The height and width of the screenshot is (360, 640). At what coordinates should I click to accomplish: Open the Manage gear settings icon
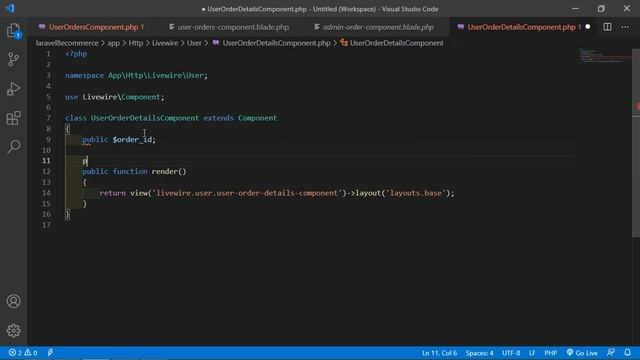click(x=13, y=330)
